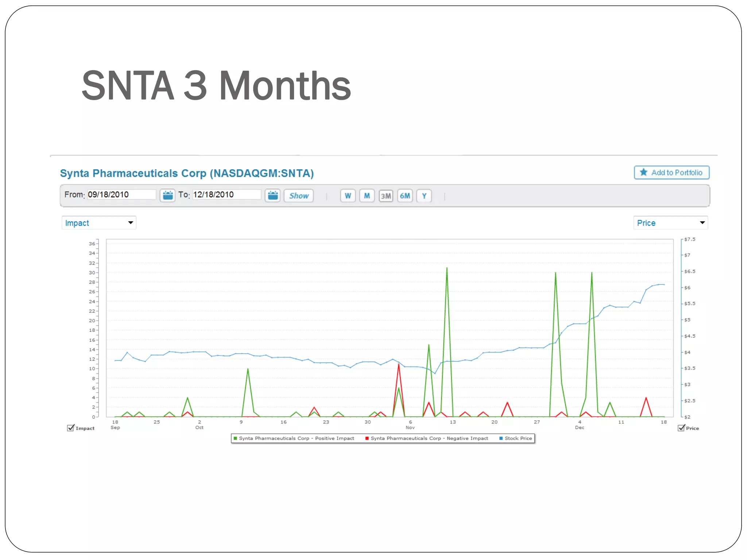Open the To date calendar picker

272,195
